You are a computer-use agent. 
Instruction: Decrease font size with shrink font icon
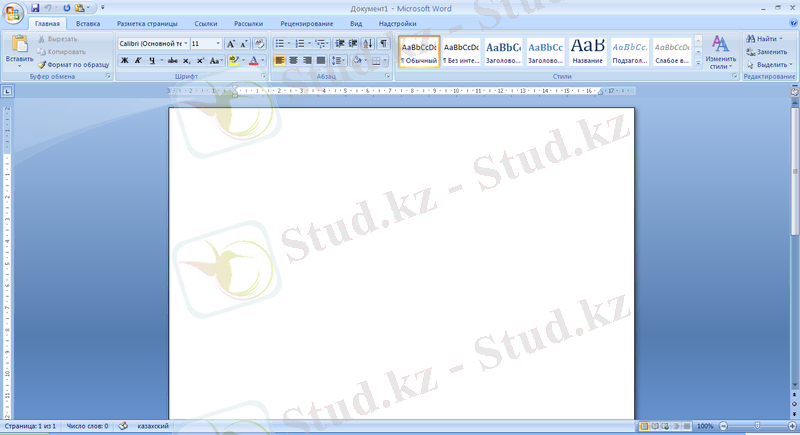point(244,44)
